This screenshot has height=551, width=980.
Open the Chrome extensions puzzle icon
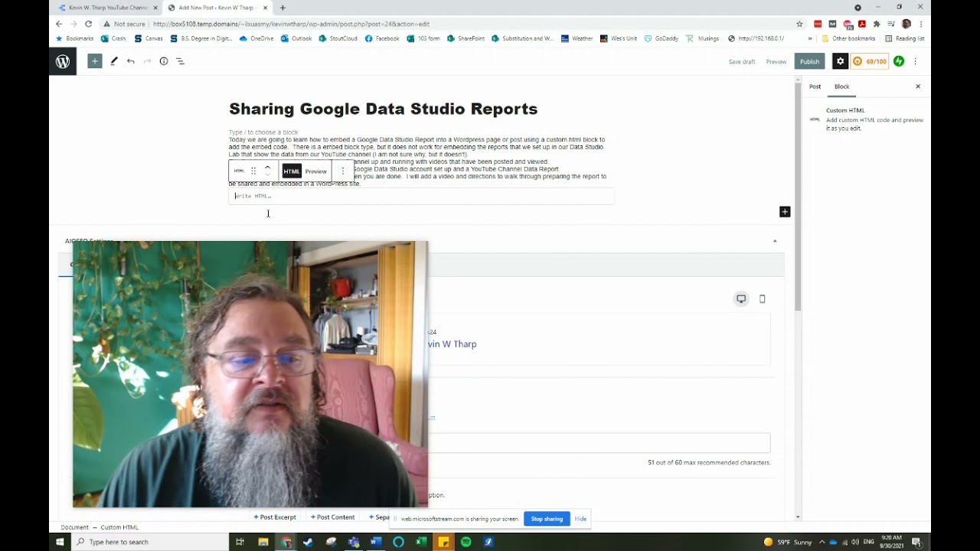877,24
